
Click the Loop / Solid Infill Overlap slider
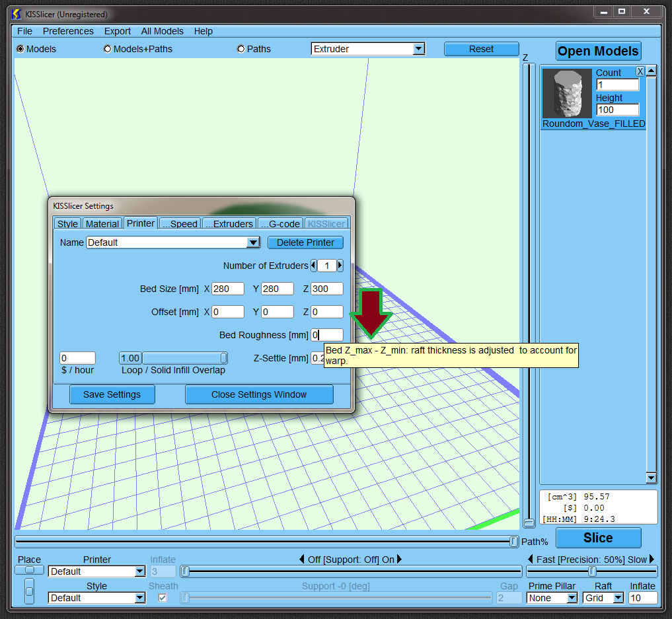(185, 358)
